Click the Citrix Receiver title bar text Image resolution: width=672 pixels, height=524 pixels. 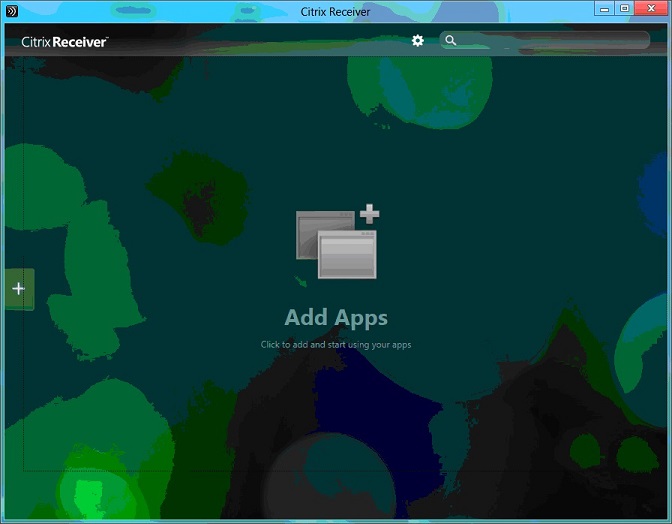(335, 12)
